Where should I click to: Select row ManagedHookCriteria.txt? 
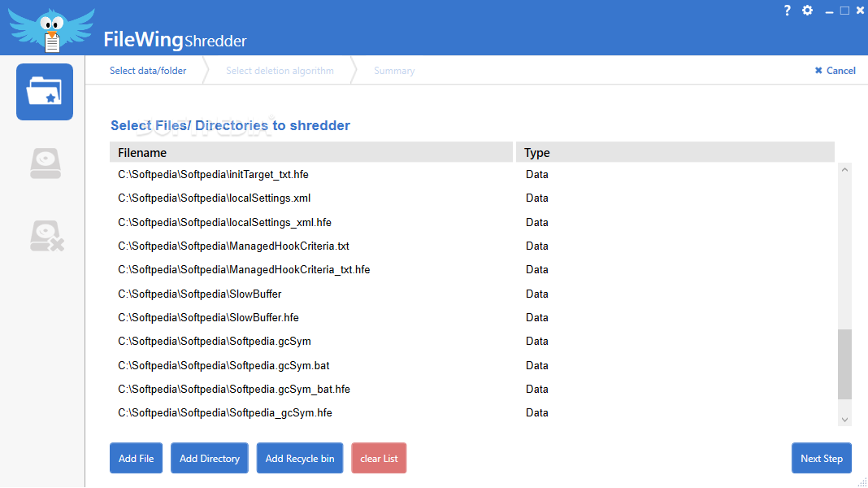tap(472, 246)
